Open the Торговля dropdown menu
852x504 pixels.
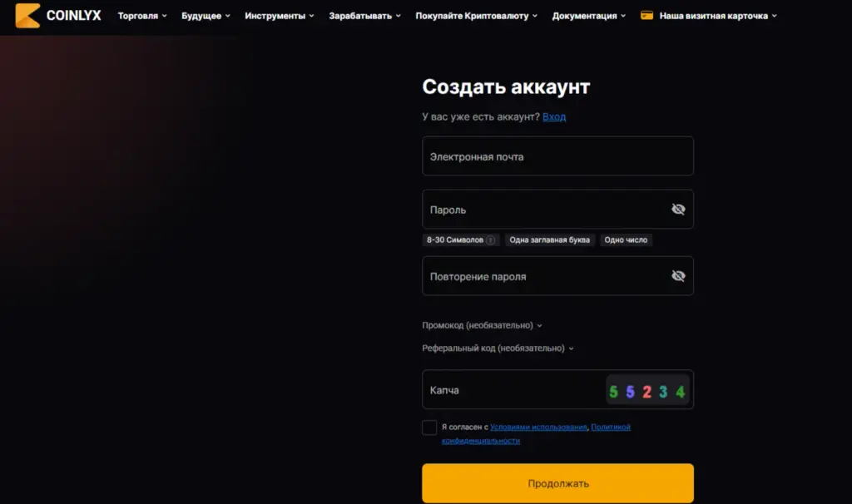(142, 16)
